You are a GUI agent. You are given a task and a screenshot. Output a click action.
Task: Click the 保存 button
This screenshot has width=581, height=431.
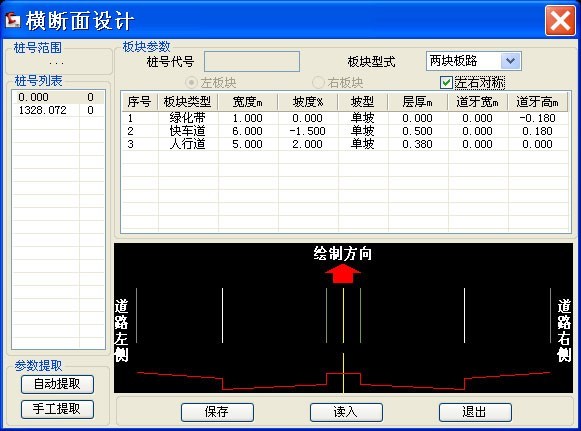(218, 412)
